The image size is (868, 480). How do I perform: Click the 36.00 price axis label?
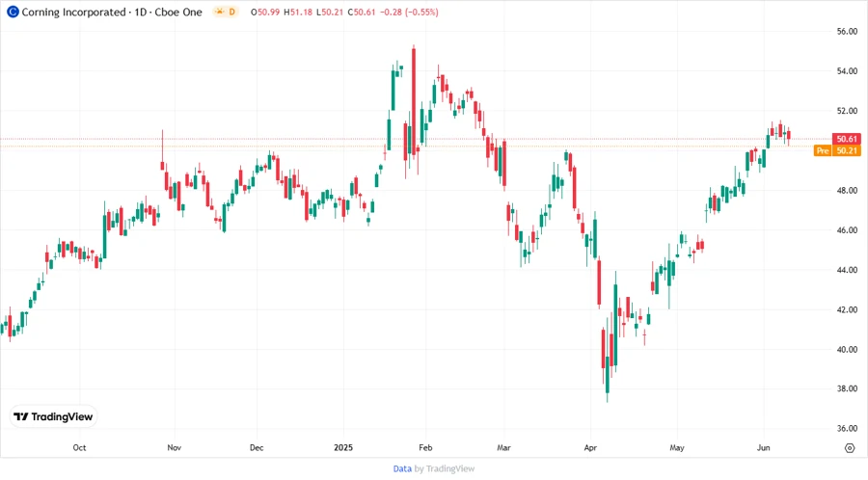(x=847, y=429)
